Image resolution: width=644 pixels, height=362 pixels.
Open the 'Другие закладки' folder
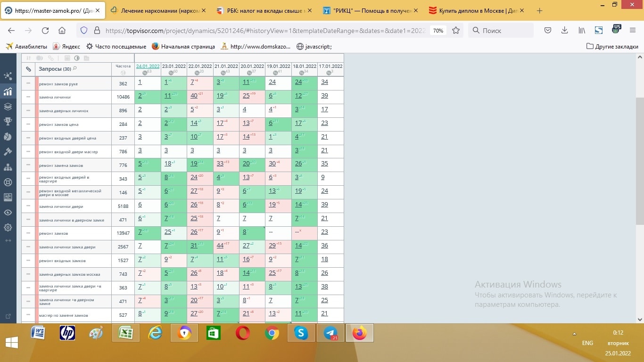point(612,46)
